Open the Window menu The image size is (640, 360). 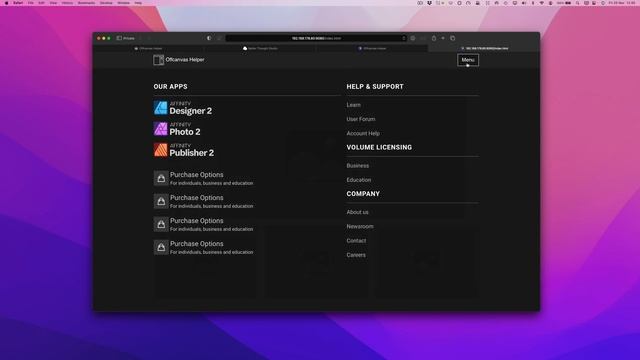pyautogui.click(x=124, y=3)
